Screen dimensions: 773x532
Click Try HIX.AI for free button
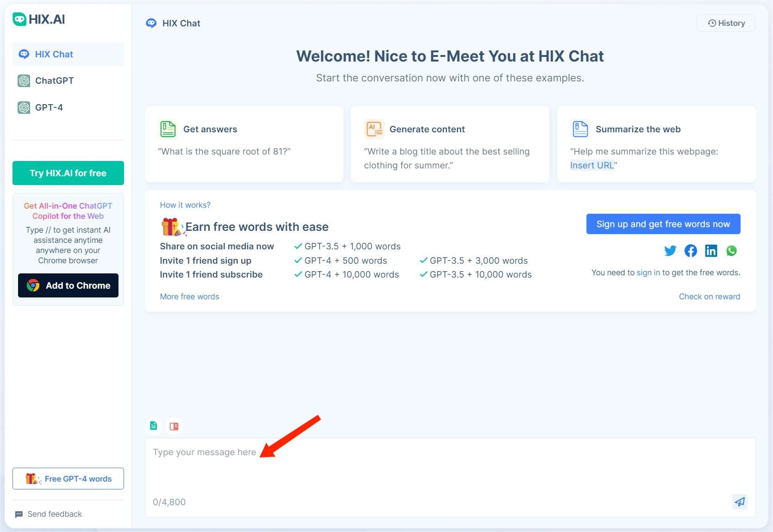pyautogui.click(x=68, y=173)
